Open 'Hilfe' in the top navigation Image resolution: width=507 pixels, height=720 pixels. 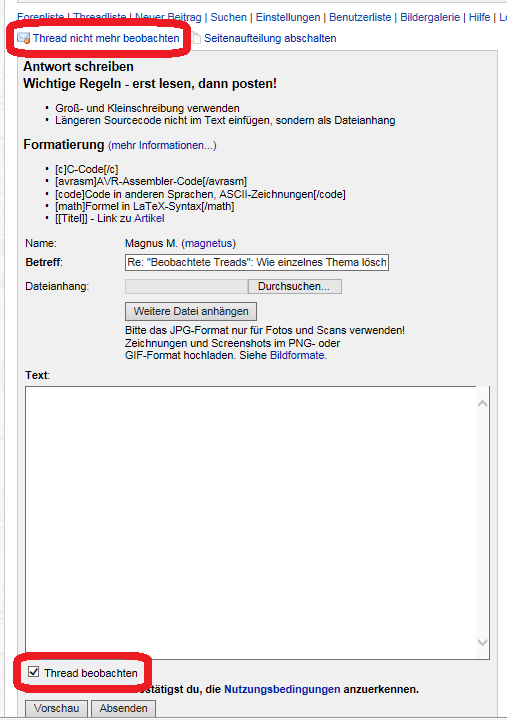tap(479, 17)
